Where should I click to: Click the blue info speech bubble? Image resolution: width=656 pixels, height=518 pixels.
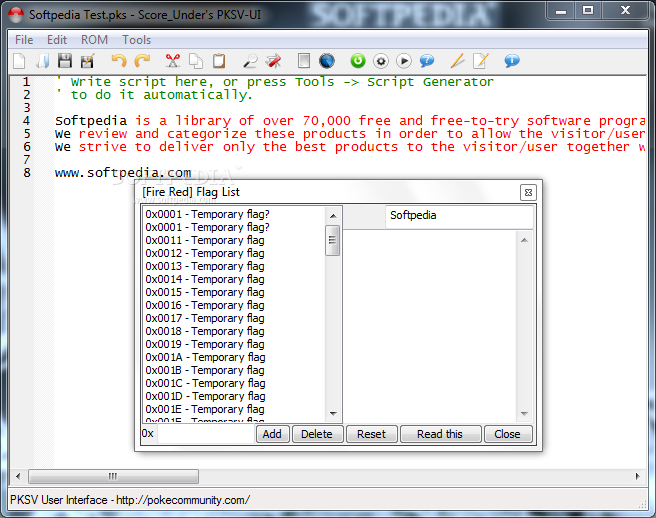pyautogui.click(x=512, y=61)
